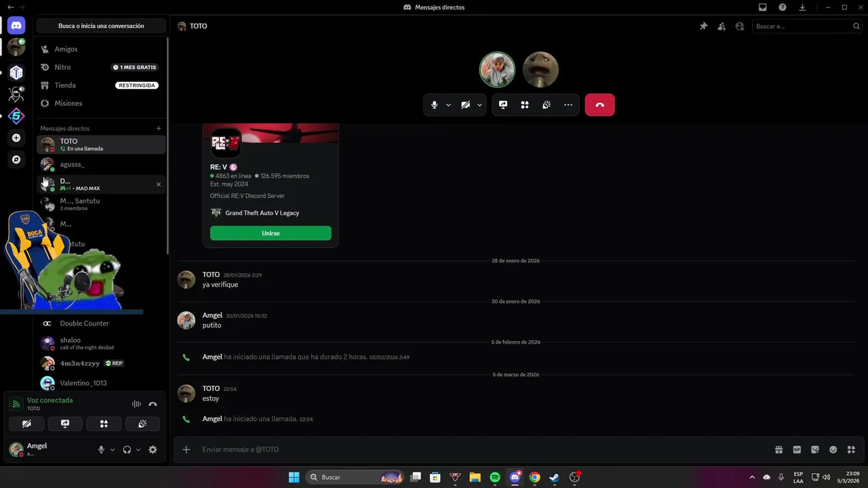Open Valentino_1013 direct message

point(101,383)
